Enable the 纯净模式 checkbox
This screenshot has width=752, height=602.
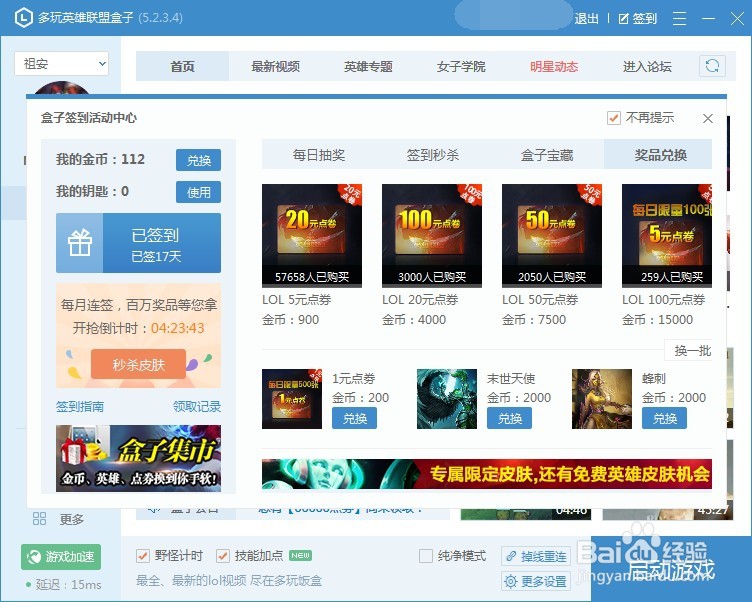(x=425, y=555)
